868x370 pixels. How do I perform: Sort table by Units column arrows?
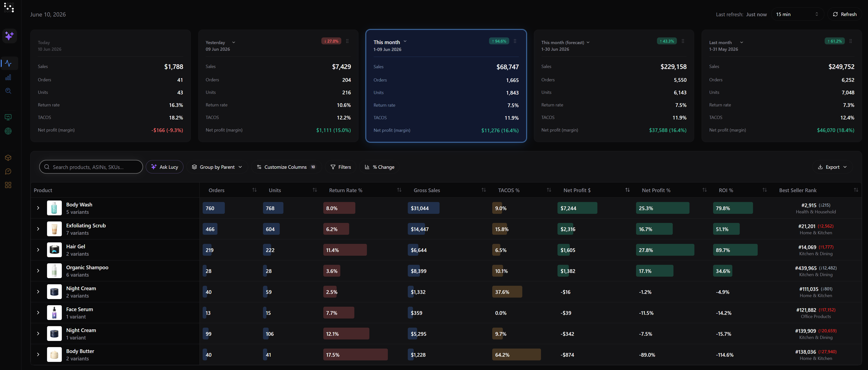tap(315, 190)
